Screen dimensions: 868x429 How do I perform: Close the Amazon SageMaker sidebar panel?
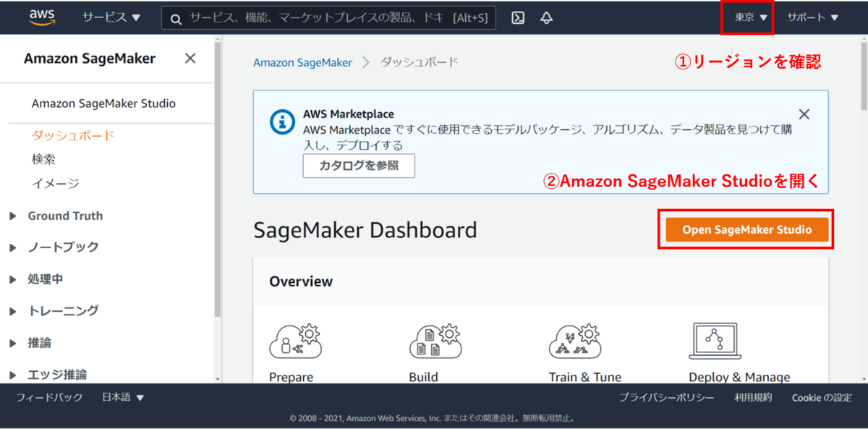tap(190, 59)
